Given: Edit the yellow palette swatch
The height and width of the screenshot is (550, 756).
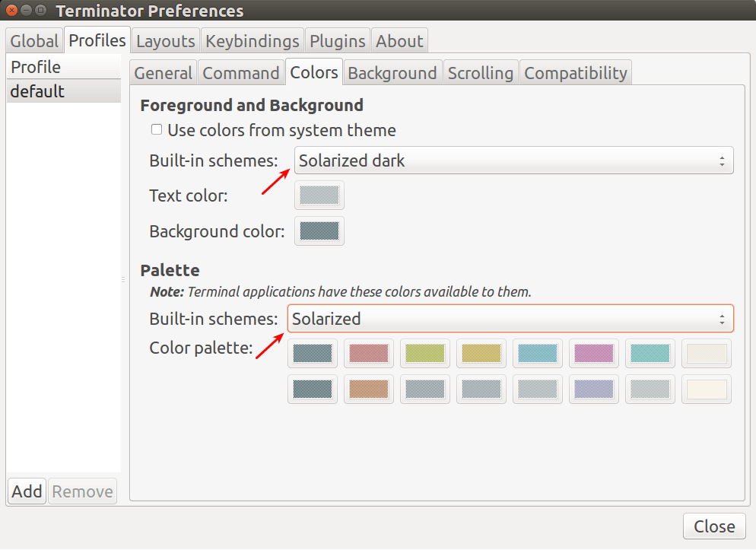Looking at the screenshot, I should click(481, 353).
